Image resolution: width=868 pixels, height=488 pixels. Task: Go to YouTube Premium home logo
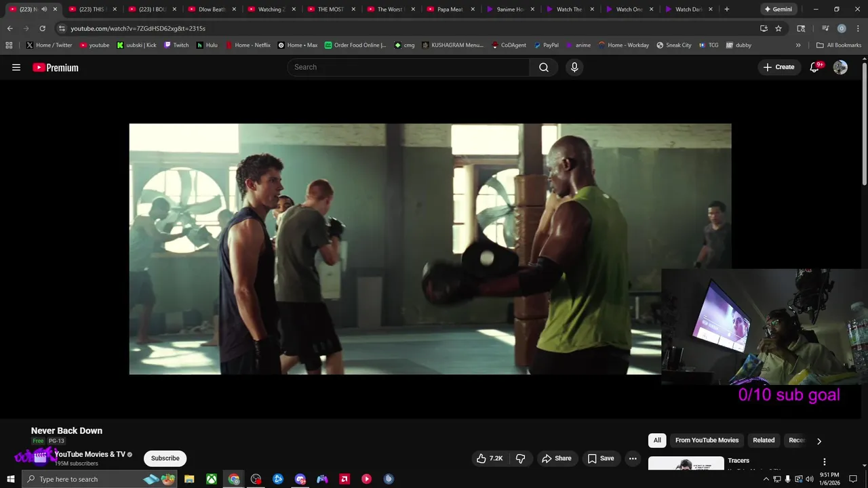pos(56,67)
